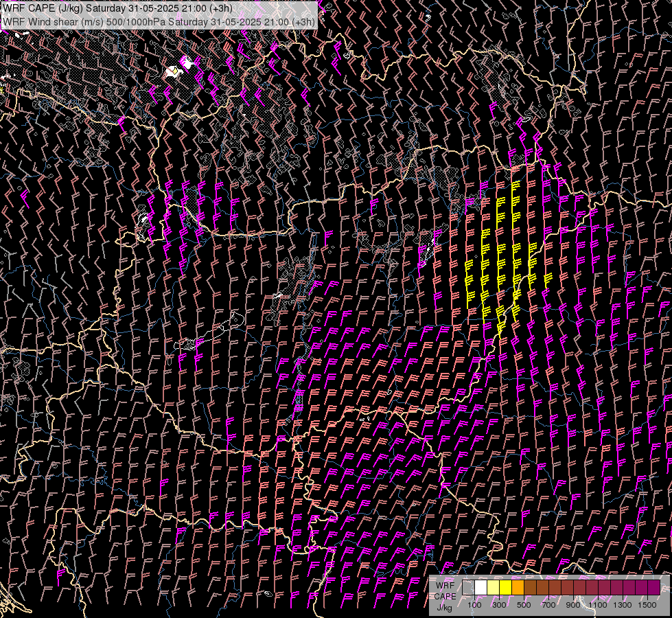Click the J/kg unit label in legend
The height and width of the screenshot is (618, 672).
tap(444, 608)
